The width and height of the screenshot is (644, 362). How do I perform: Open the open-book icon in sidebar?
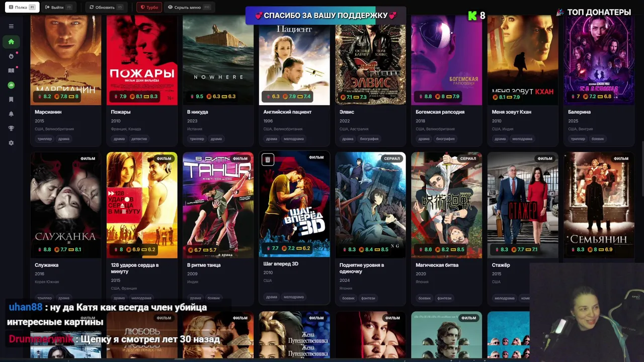11,70
